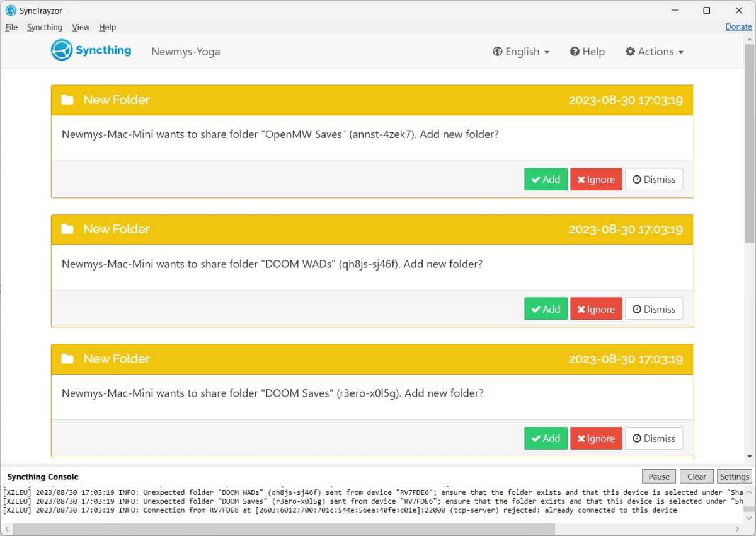Open the View menu
Screen dimensions: 756x536
pos(81,27)
